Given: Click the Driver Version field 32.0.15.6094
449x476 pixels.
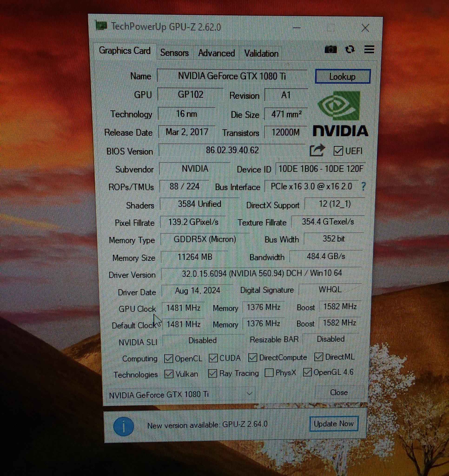Looking at the screenshot, I should coord(262,273).
